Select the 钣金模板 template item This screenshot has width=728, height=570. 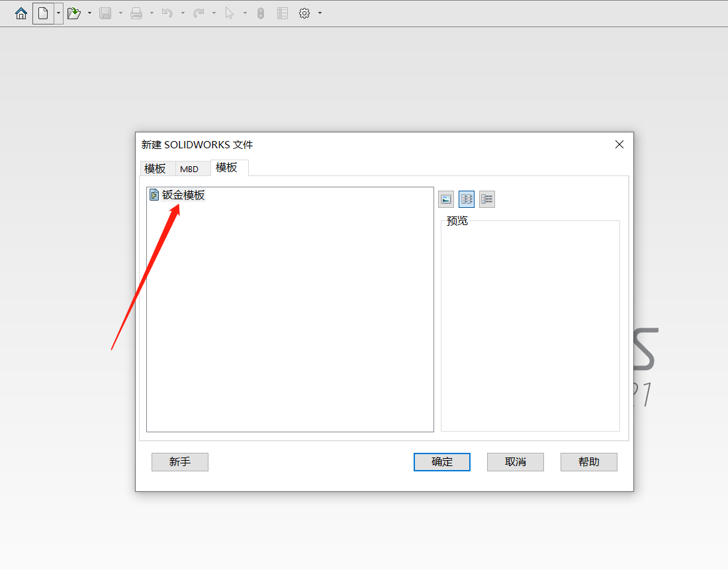tap(177, 195)
